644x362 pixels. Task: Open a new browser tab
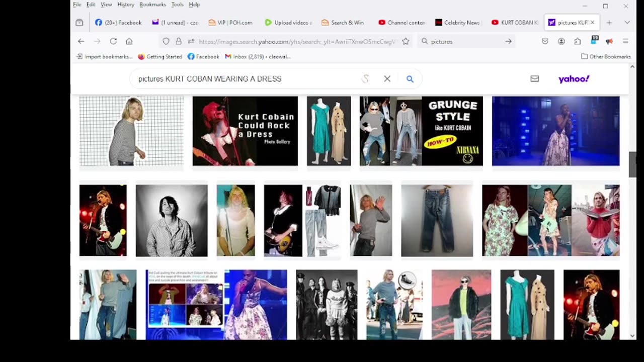pyautogui.click(x=609, y=23)
